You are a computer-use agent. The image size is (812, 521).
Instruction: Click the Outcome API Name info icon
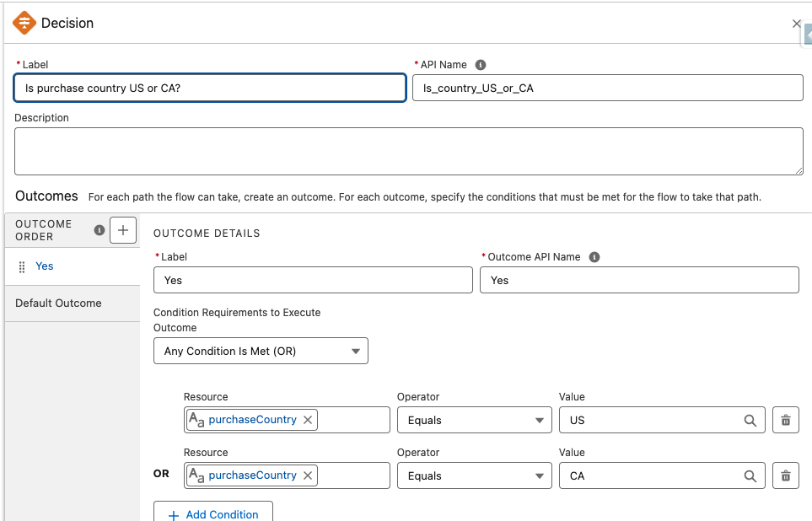594,257
